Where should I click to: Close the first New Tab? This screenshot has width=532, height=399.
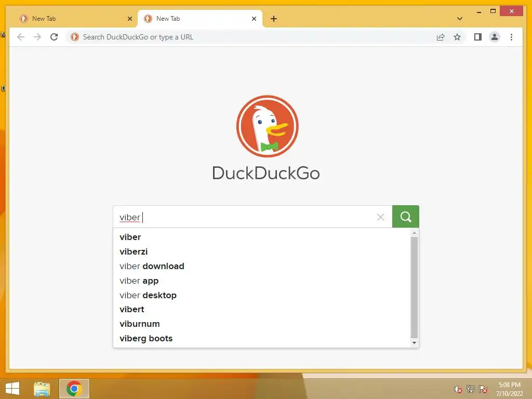click(x=129, y=19)
